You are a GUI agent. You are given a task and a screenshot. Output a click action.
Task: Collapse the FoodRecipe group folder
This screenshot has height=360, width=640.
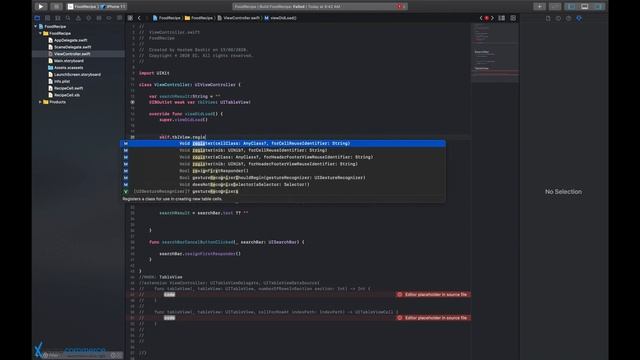tap(40, 33)
